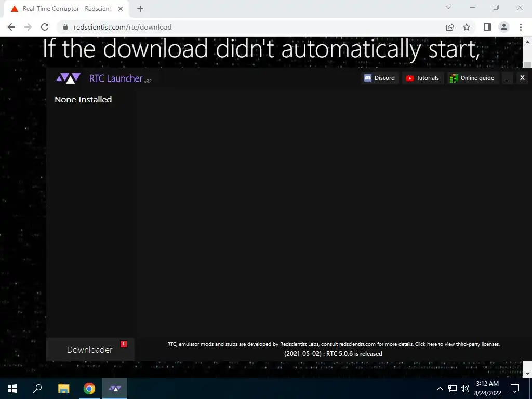Open the Chrome tab search chevron
Screen dimensions: 532x399
[x=448, y=7]
